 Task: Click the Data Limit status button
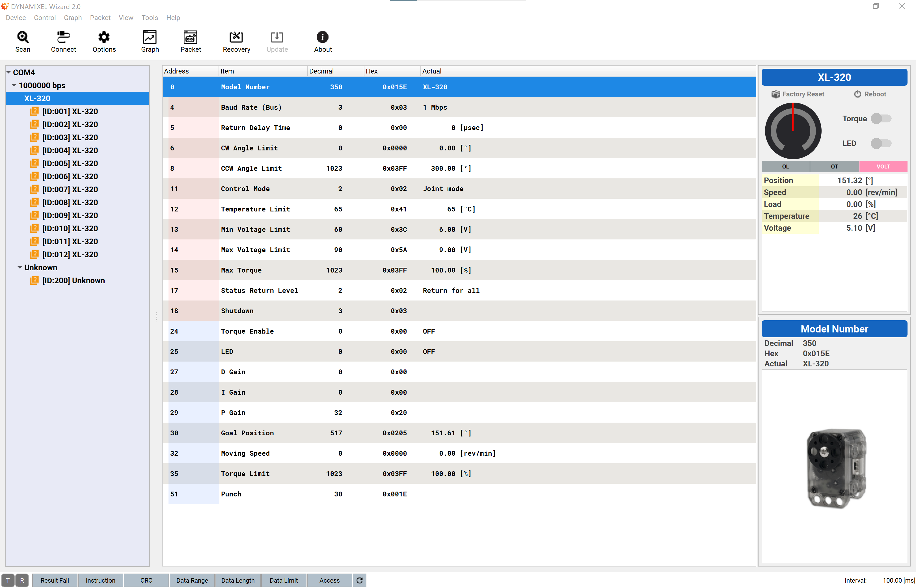(284, 580)
